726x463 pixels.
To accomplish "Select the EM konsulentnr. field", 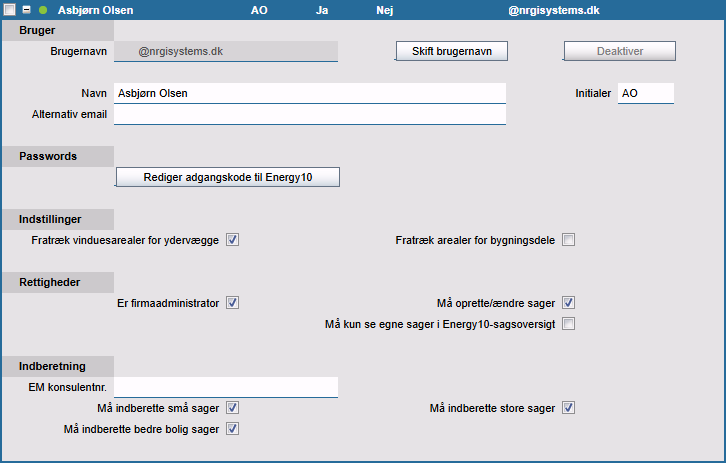I will point(226,386).
